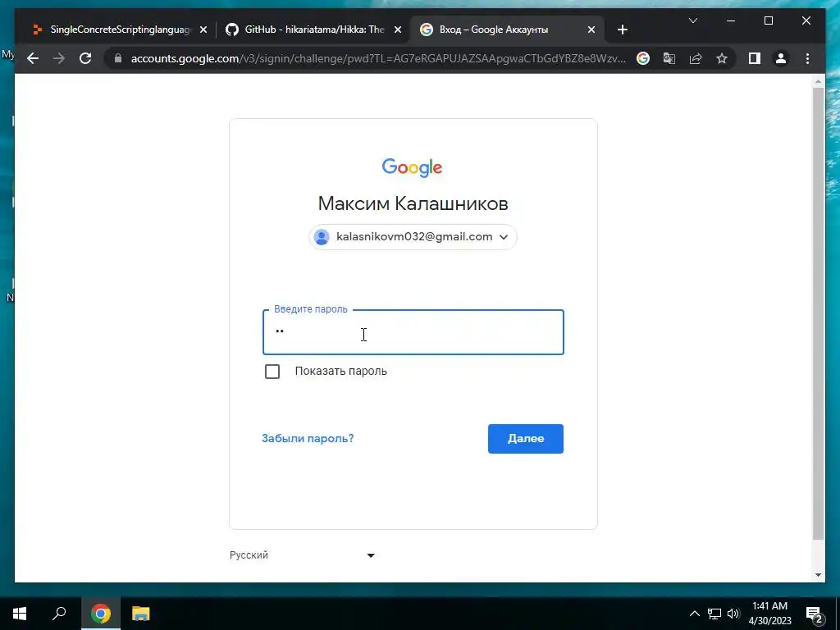Focus the Введите пароль password field
This screenshot has width=840, height=630.
(413, 332)
